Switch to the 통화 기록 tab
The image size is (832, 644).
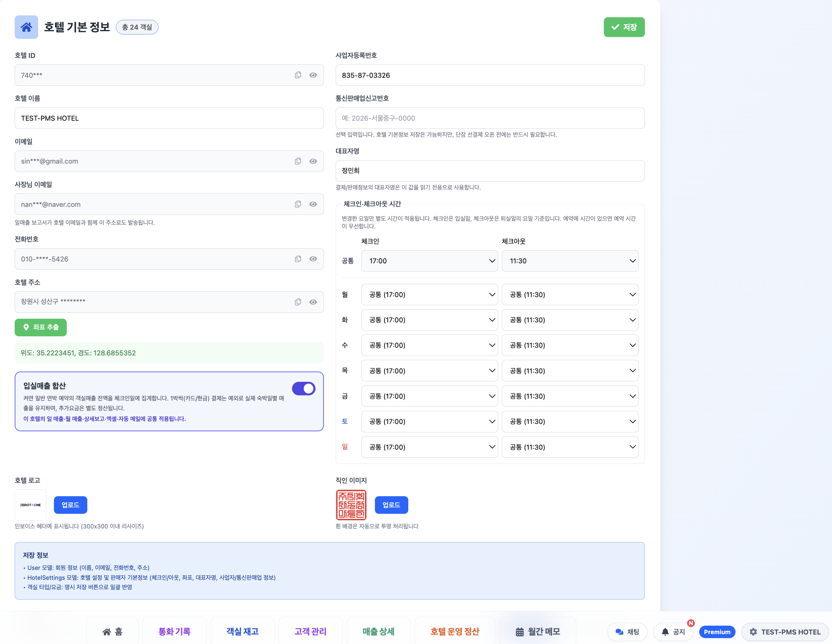175,632
